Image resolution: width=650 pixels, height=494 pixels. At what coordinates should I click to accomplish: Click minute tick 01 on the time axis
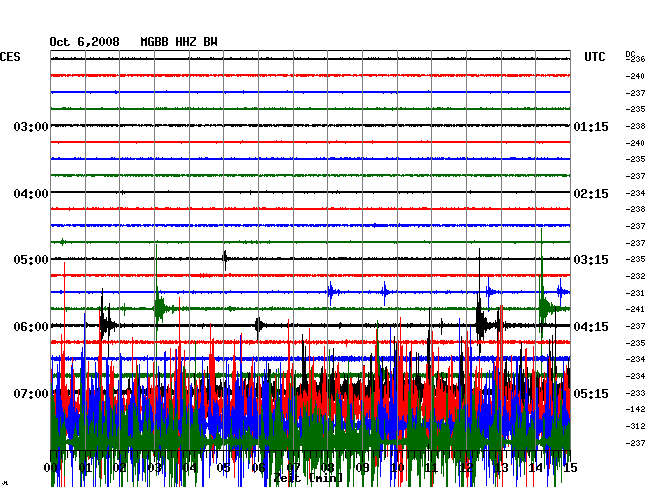[85, 468]
